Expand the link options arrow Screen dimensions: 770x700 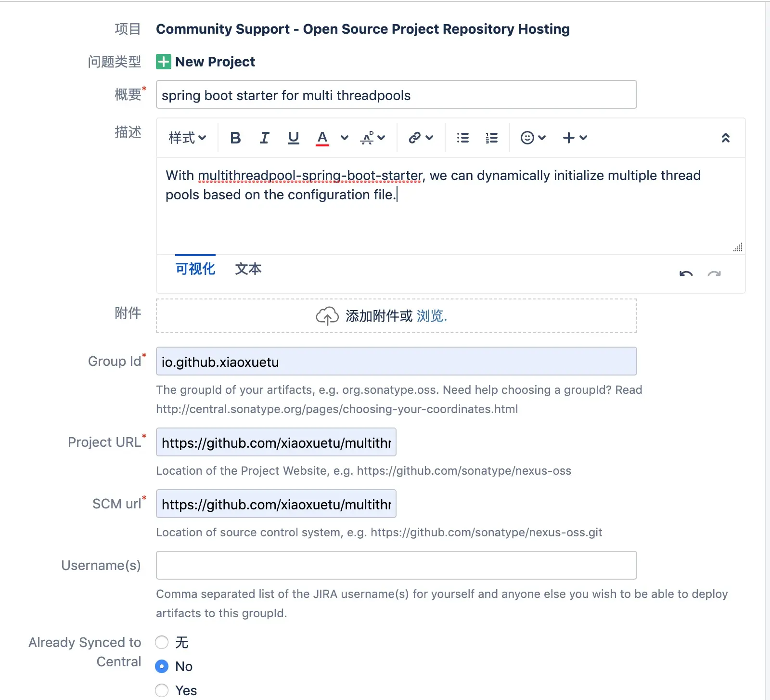430,138
